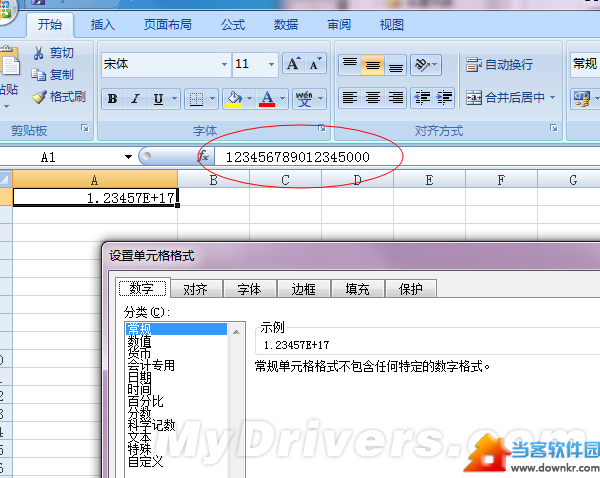Screen dimensions: 600x478
Task: Click the Increase Font Size icon
Action: click(x=293, y=64)
